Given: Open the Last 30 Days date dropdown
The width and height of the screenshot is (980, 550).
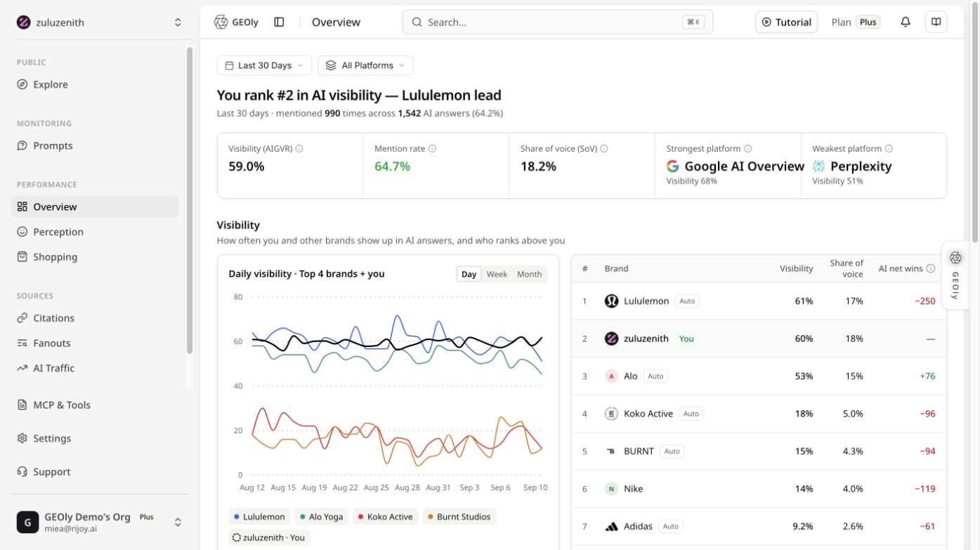Looking at the screenshot, I should (264, 65).
